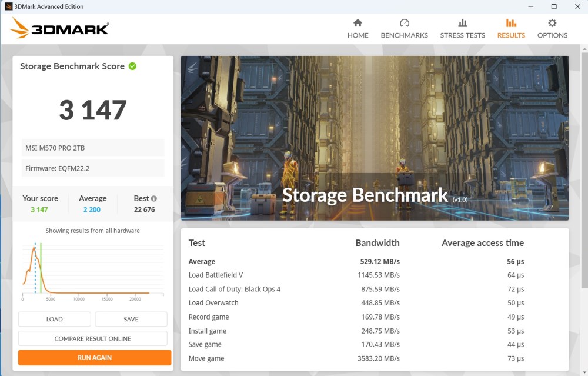The width and height of the screenshot is (588, 376).
Task: Go to the STRESS TESTS tab label
Action: click(463, 35)
